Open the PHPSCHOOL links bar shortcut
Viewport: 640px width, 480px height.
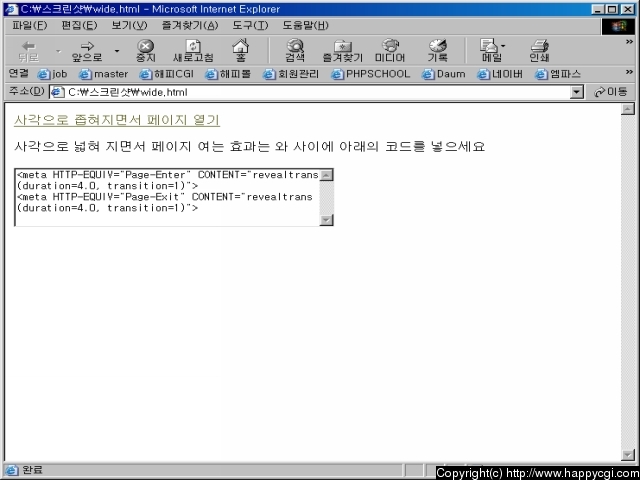(370, 74)
